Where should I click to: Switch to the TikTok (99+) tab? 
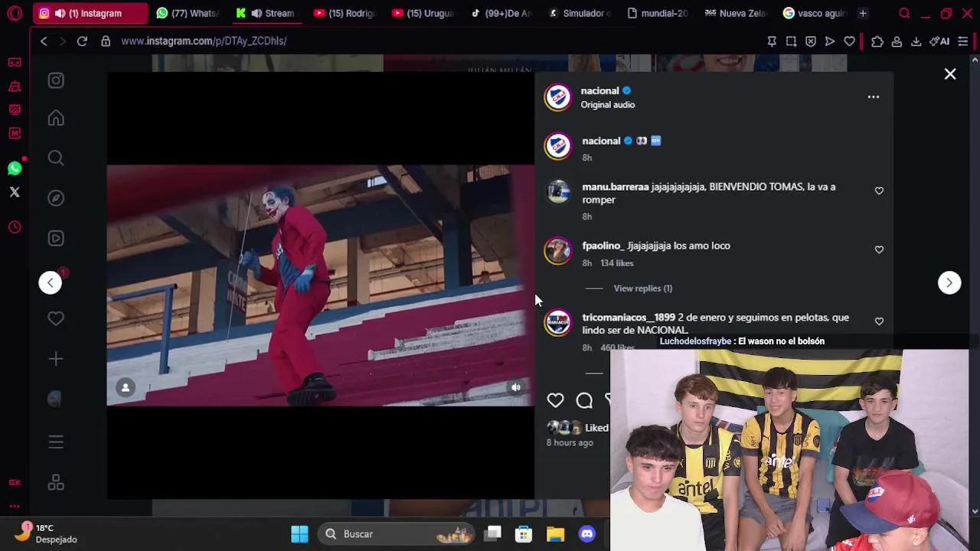click(500, 13)
